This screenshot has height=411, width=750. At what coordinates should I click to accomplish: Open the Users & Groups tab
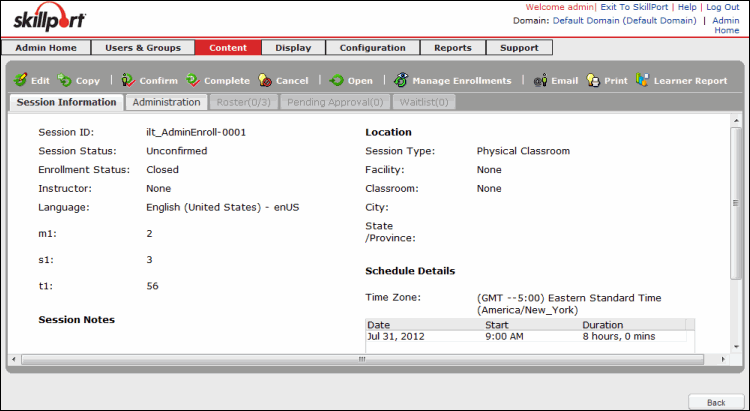(143, 48)
